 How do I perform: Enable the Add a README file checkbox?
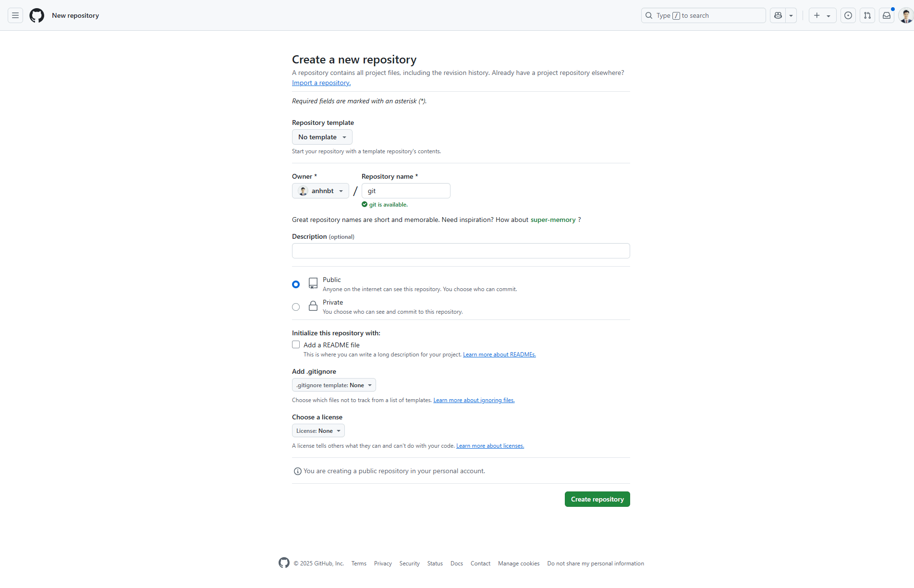(x=295, y=344)
